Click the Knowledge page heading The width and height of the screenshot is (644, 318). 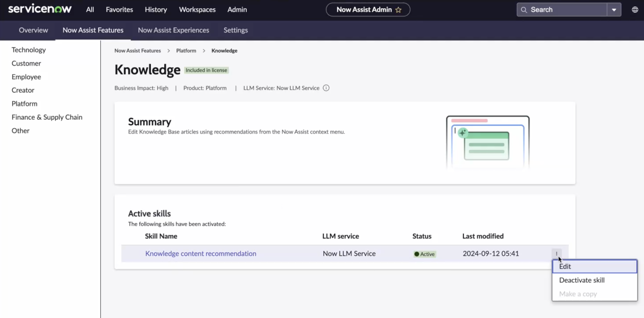click(x=147, y=70)
